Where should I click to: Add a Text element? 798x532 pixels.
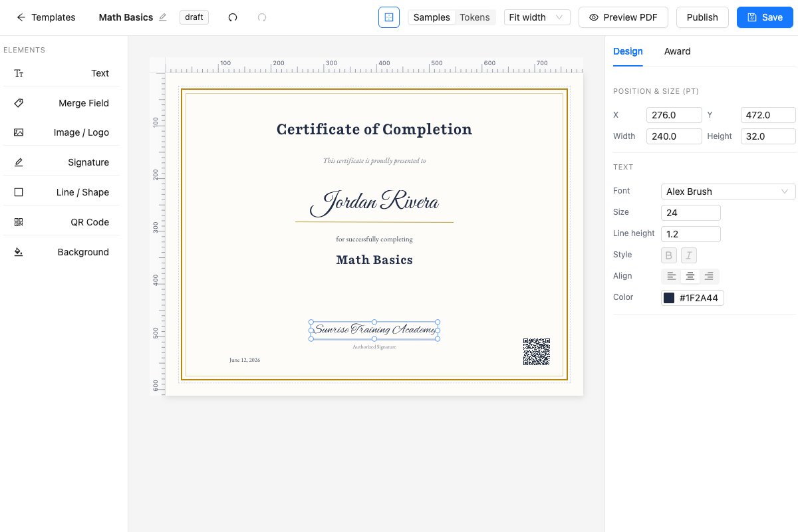point(61,73)
